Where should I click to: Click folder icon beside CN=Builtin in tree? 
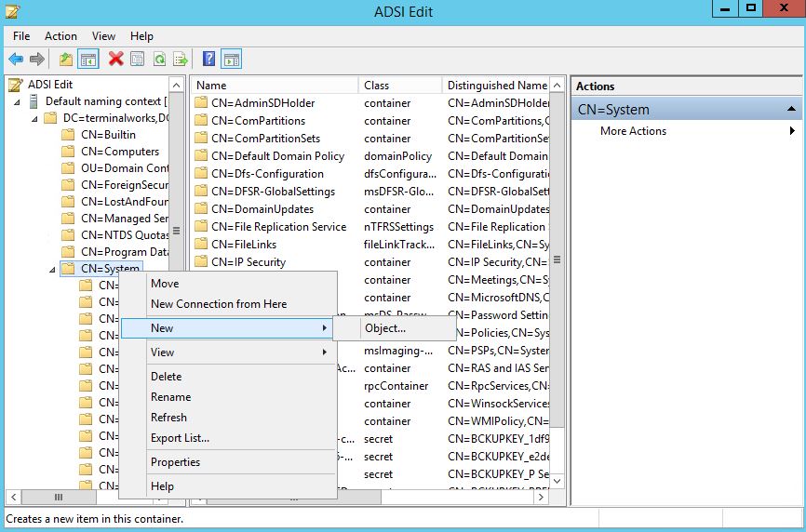pos(68,135)
